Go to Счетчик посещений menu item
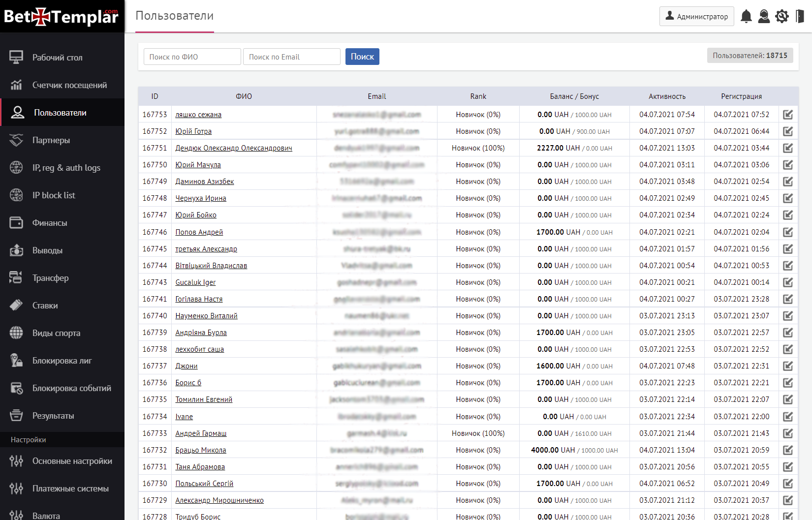 (69, 85)
